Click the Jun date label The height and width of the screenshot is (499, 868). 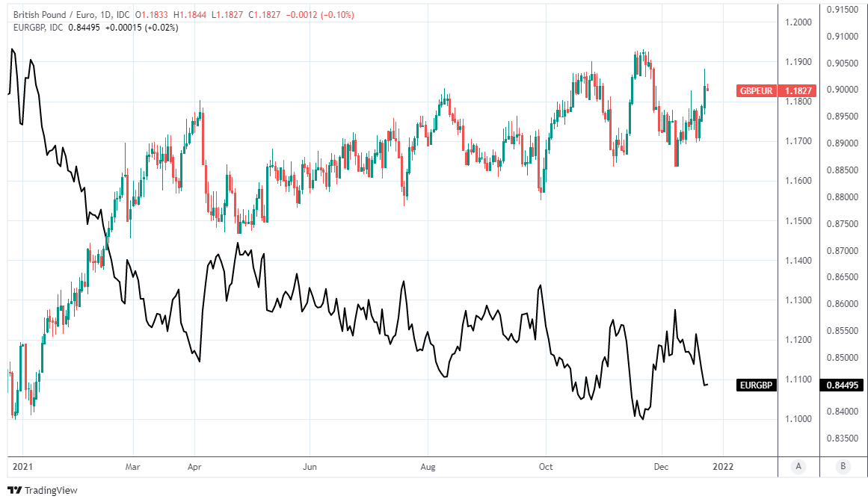(310, 467)
